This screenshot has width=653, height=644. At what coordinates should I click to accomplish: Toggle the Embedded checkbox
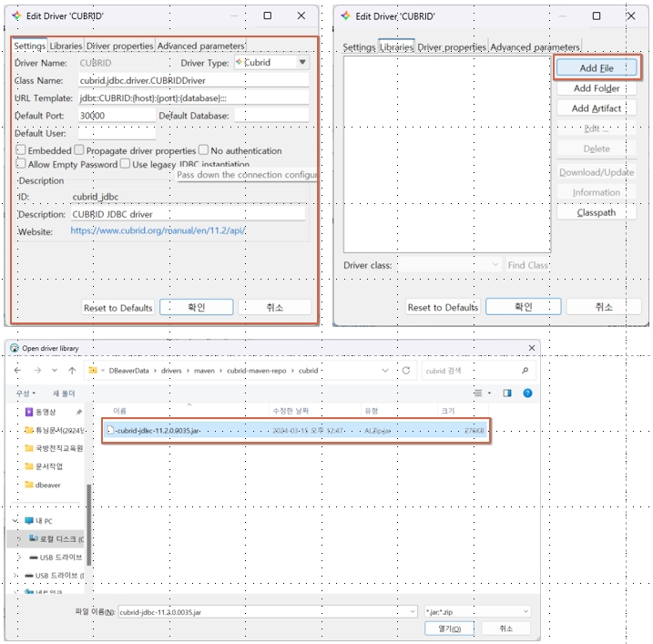pos(20,149)
